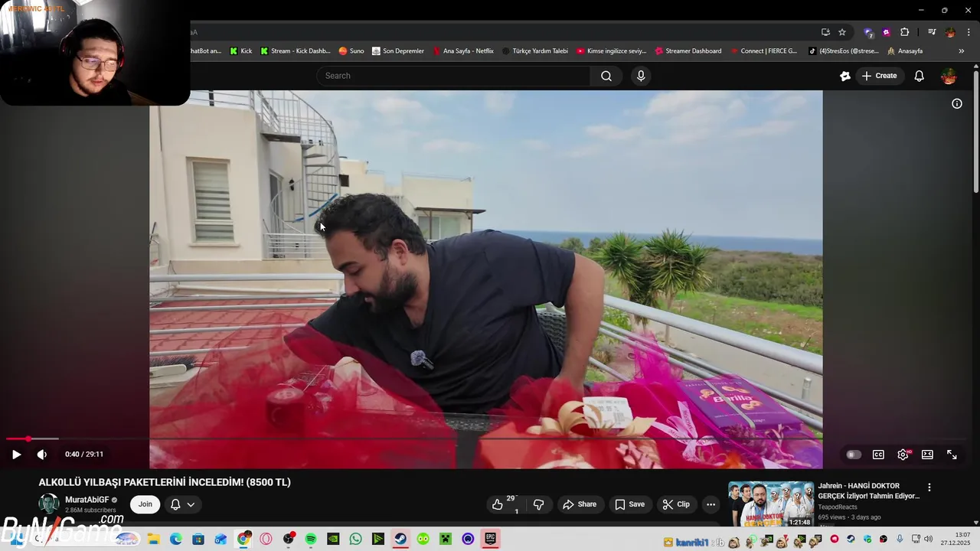Mute the video volume
This screenshot has height=551, width=980.
click(x=42, y=455)
